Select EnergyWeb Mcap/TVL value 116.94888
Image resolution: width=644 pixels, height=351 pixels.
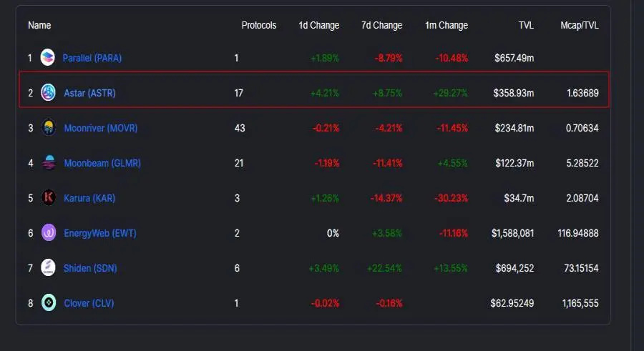coord(578,233)
